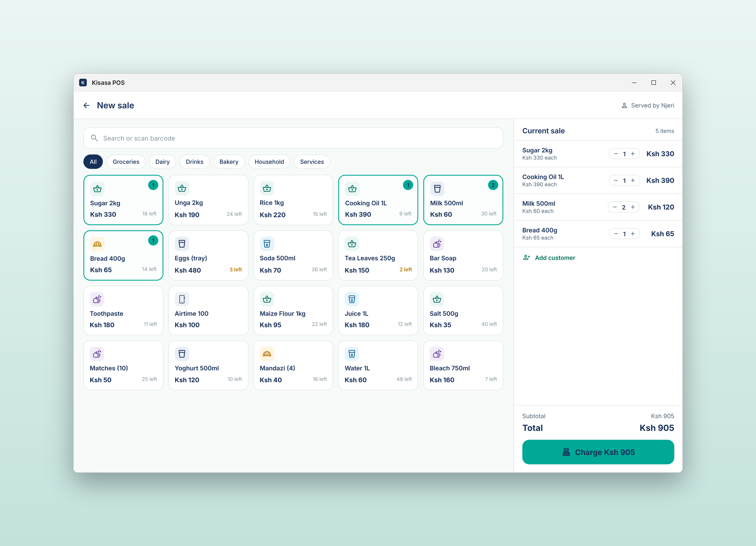This screenshot has height=546, width=756.
Task: Open the Household category
Action: click(269, 162)
